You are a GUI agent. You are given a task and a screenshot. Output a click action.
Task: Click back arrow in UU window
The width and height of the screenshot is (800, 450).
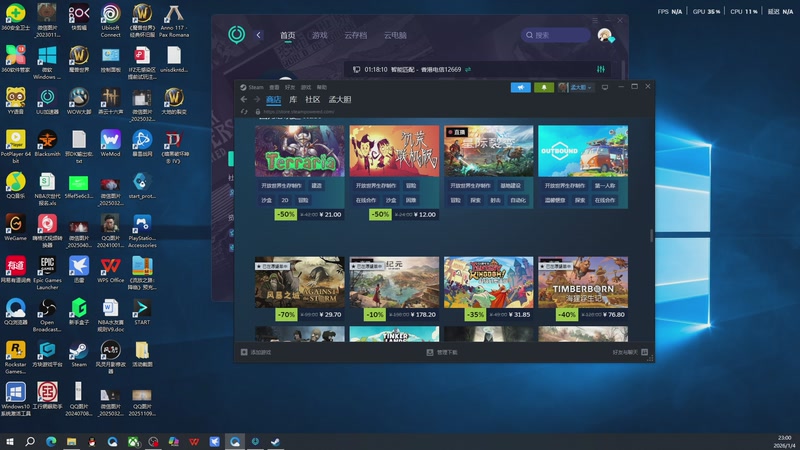click(x=258, y=35)
